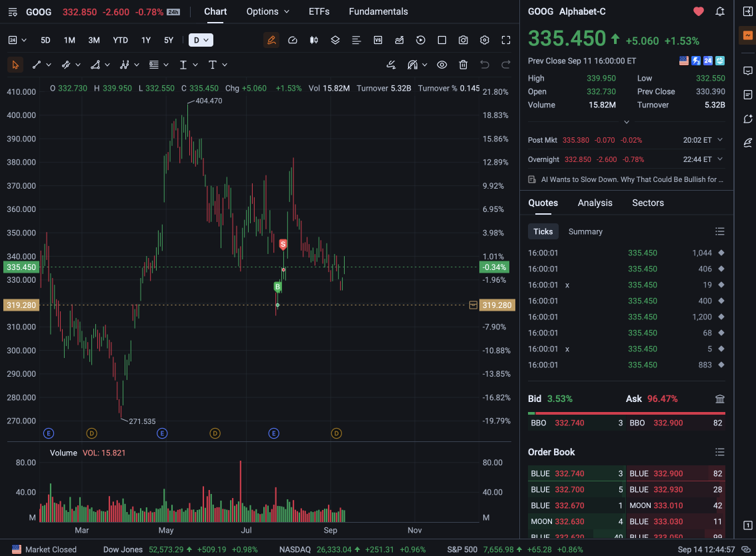Start the chart replay tool
756x556 pixels.
pyautogui.click(x=421, y=40)
